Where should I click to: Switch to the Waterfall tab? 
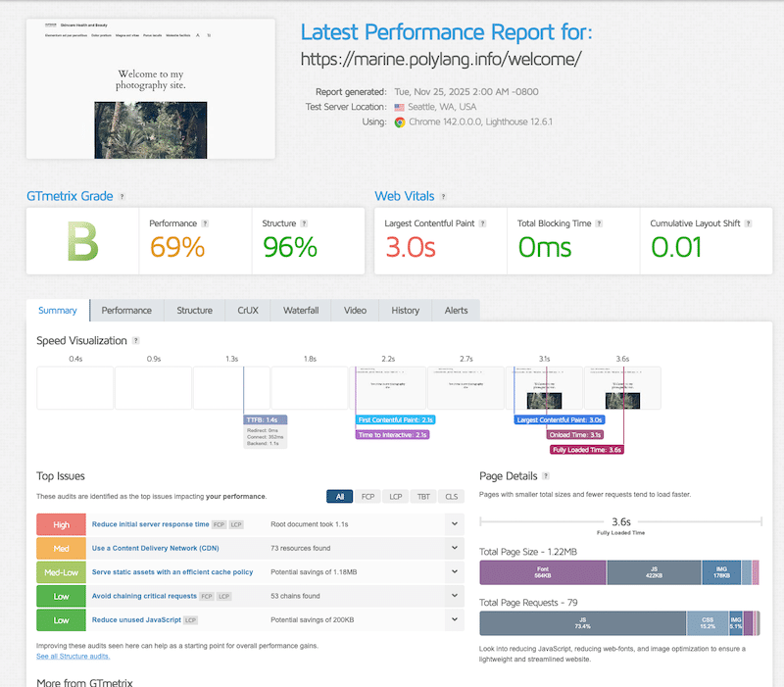[300, 310]
